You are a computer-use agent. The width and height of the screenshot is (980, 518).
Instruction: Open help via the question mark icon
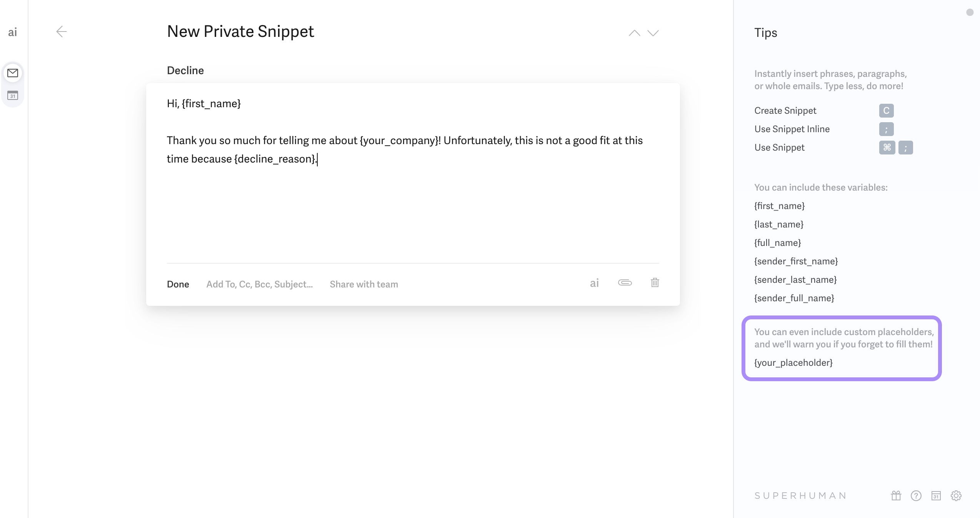[x=915, y=496]
